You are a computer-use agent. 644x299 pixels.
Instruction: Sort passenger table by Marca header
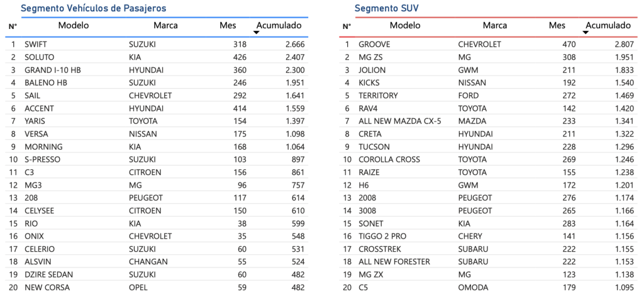coord(165,25)
